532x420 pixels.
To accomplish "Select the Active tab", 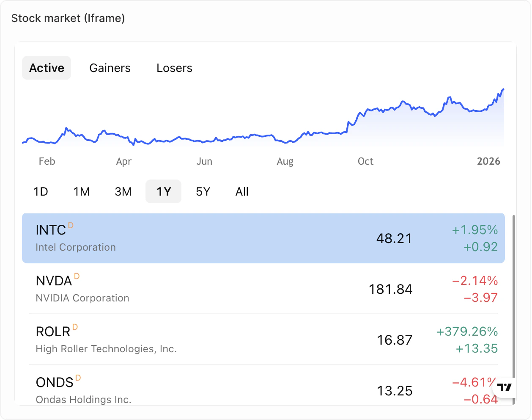I will 47,68.
